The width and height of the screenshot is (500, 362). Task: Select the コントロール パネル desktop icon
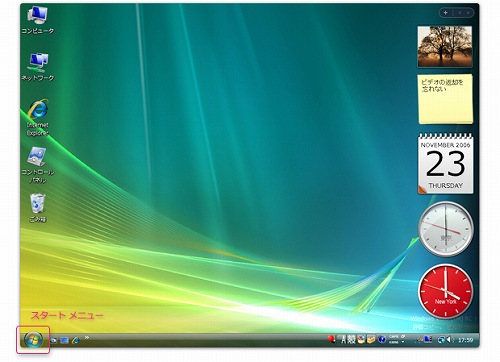(x=38, y=165)
